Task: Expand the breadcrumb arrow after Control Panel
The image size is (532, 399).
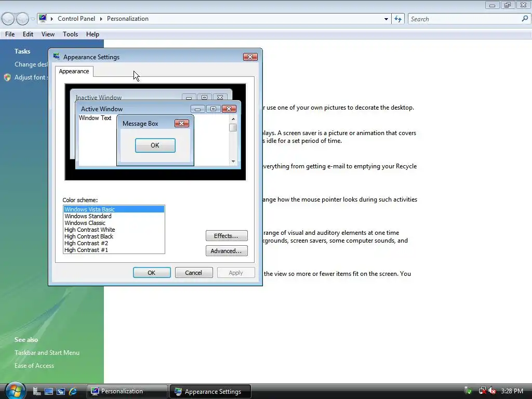Action: pyautogui.click(x=101, y=19)
